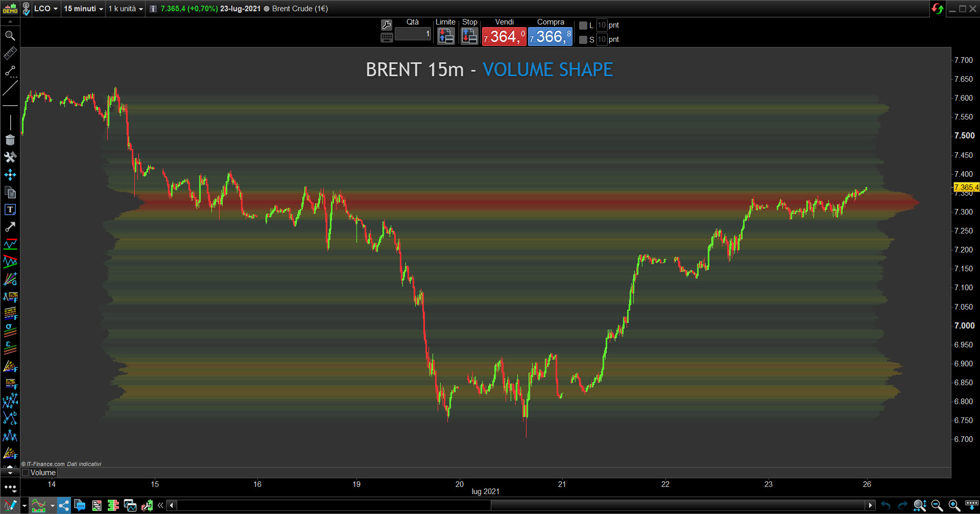The image size is (980, 514).
Task: Open the order list icon
Action: (97, 506)
